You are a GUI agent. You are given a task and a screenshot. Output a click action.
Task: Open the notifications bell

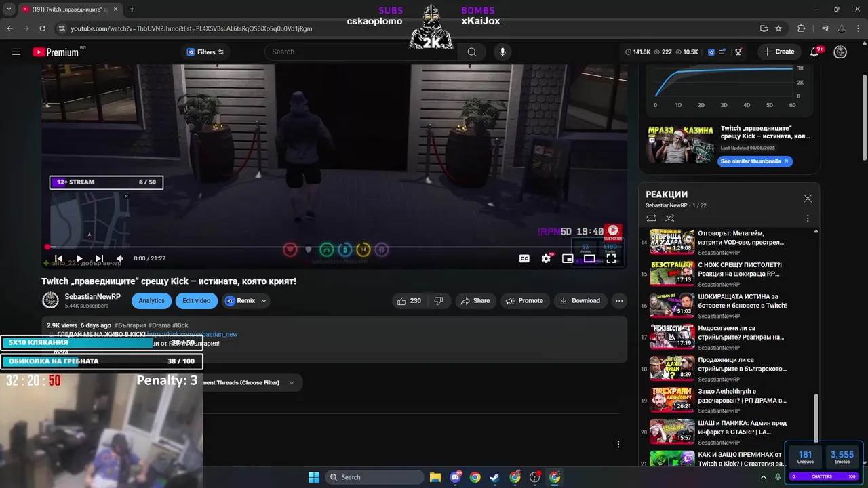(815, 52)
